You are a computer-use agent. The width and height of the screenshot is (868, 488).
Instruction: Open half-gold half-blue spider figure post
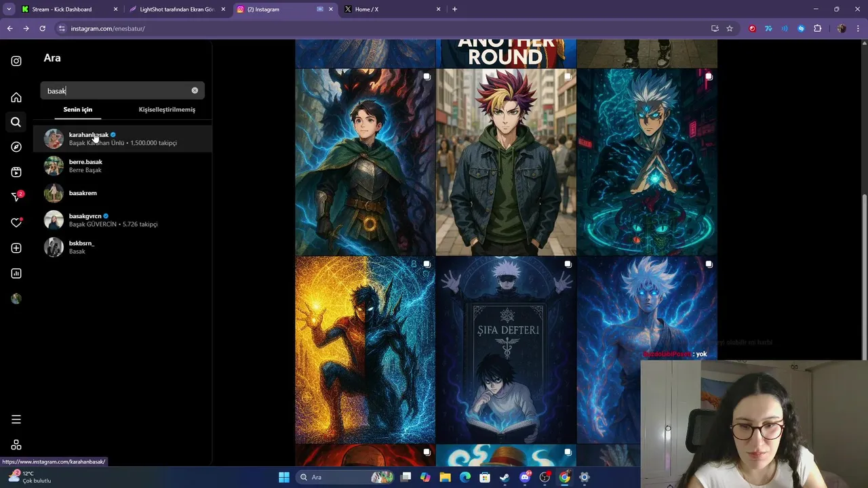(365, 350)
